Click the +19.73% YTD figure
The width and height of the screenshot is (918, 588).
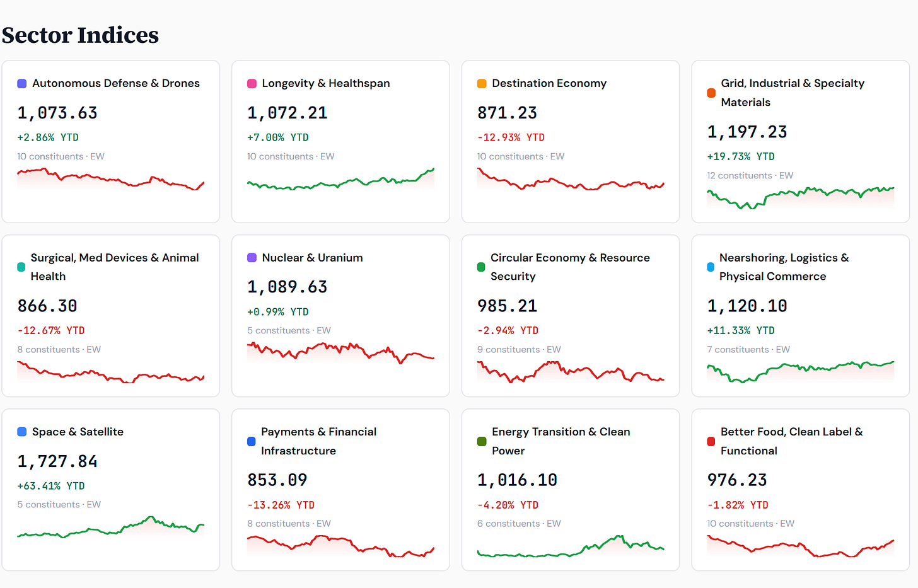pos(741,156)
